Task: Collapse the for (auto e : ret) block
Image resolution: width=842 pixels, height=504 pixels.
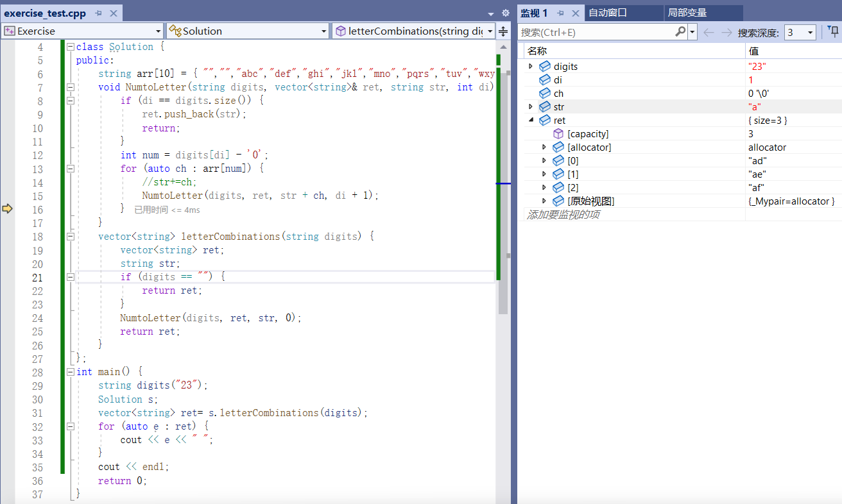Action: [x=71, y=426]
